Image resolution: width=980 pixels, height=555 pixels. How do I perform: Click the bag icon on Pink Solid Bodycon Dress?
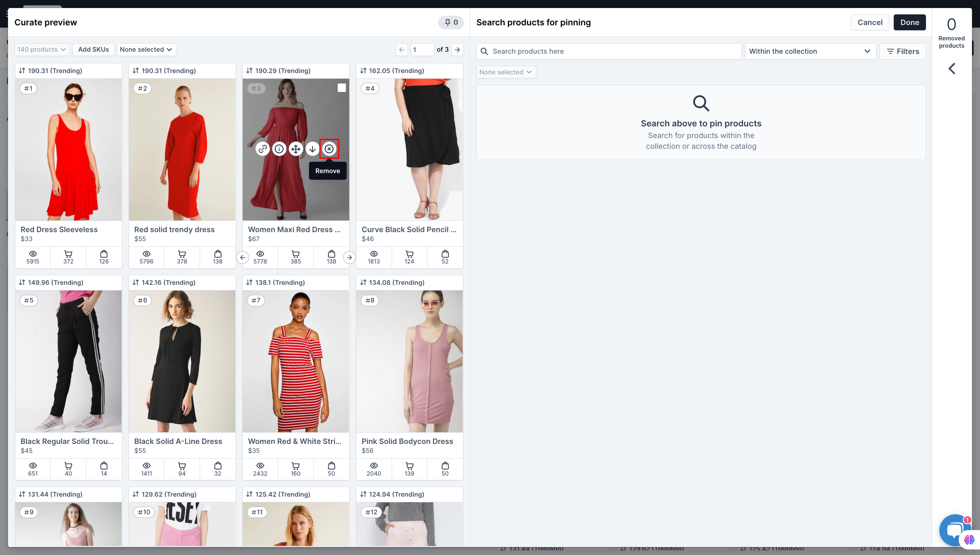click(x=445, y=466)
